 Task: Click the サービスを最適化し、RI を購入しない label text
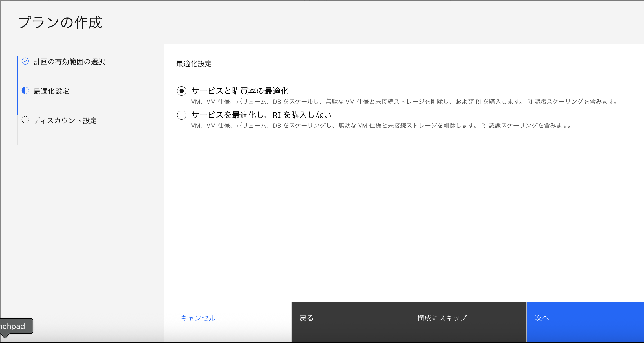pyautogui.click(x=261, y=115)
